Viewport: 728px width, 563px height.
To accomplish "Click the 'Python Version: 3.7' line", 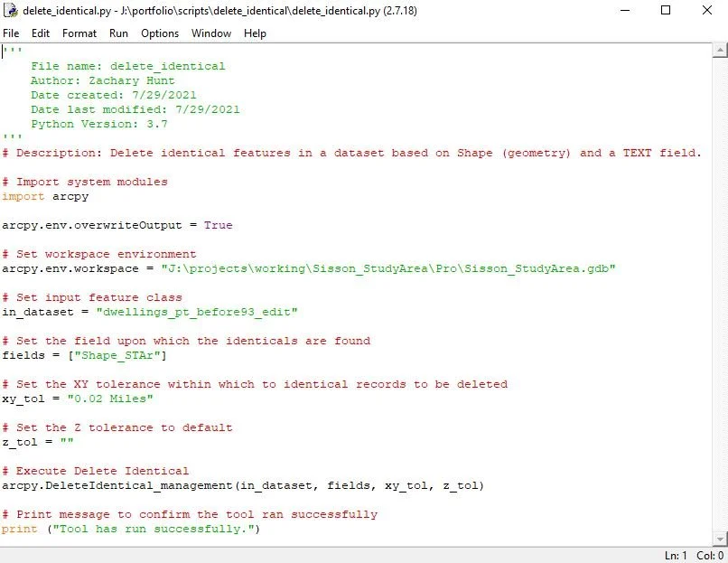I will click(x=98, y=124).
